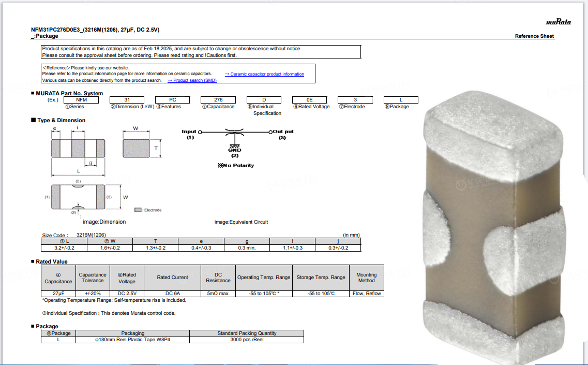Click the 0E rated voltage code box

(309, 100)
